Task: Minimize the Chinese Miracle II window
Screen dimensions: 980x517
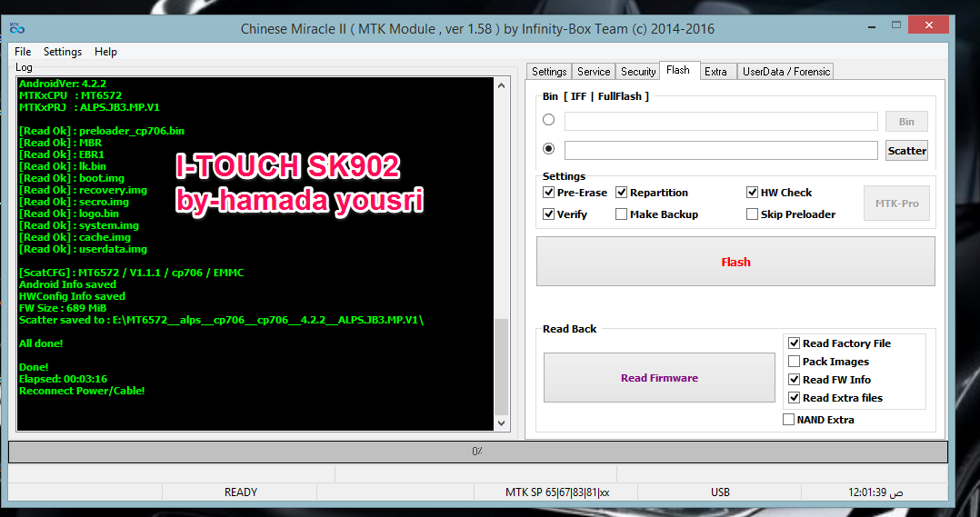Action: tap(872, 26)
